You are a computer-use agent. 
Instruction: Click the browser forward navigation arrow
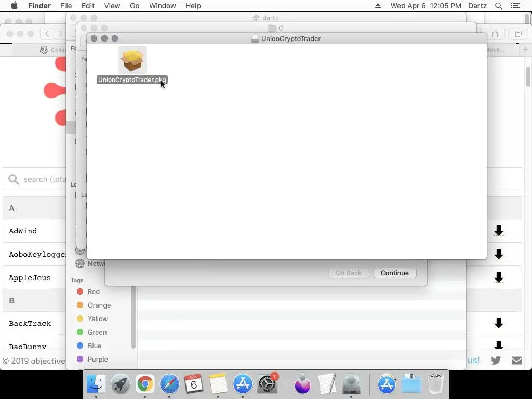coord(60,34)
